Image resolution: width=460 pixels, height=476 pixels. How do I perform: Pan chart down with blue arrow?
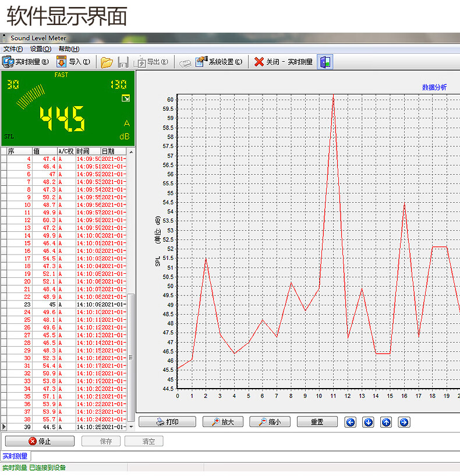click(369, 422)
